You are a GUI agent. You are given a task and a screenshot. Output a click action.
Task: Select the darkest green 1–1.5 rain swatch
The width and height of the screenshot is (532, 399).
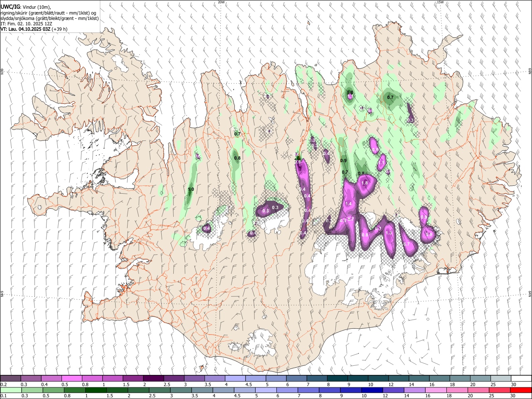[x=96, y=390]
